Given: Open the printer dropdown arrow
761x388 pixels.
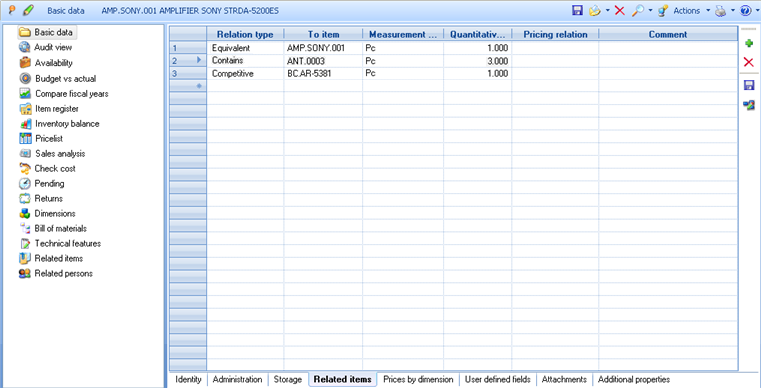Looking at the screenshot, I should click(x=733, y=10).
